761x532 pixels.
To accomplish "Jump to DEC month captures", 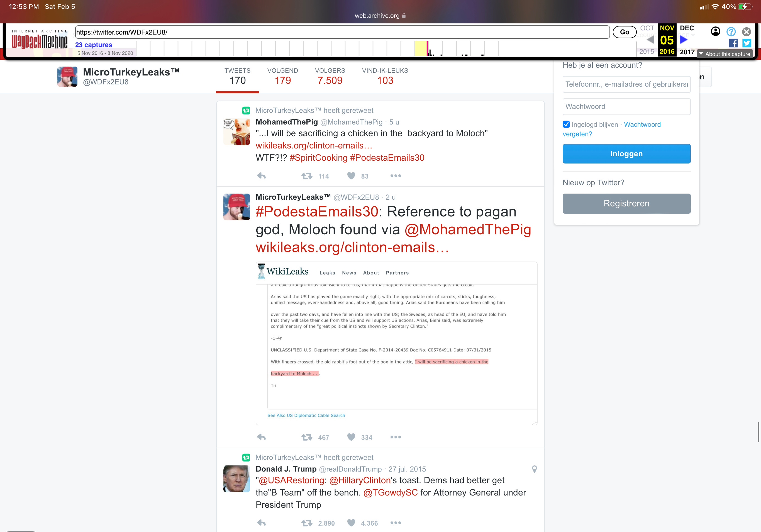I will click(x=687, y=28).
